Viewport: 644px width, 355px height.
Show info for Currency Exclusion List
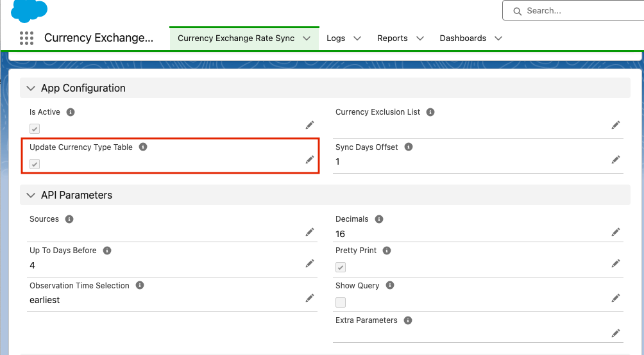tap(430, 112)
